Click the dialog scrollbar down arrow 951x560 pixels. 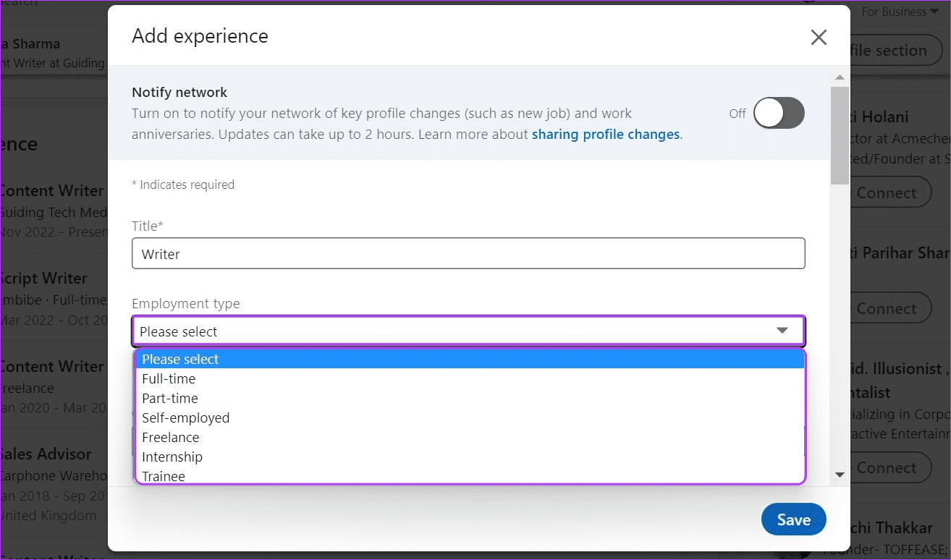pos(840,475)
